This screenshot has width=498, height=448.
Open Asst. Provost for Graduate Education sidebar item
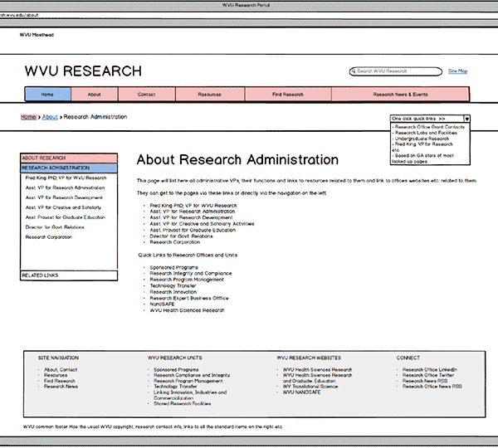coord(66,217)
